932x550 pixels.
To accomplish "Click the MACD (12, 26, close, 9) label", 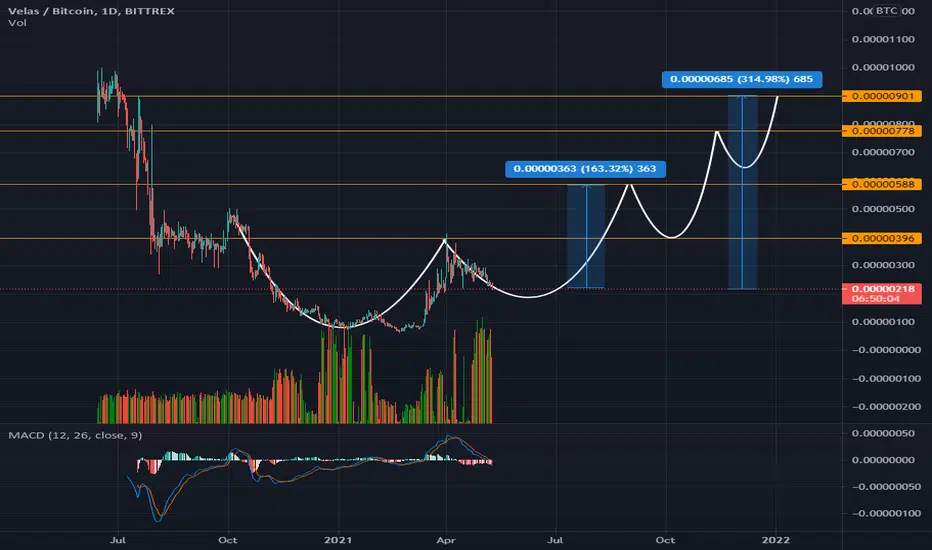I will pos(75,435).
